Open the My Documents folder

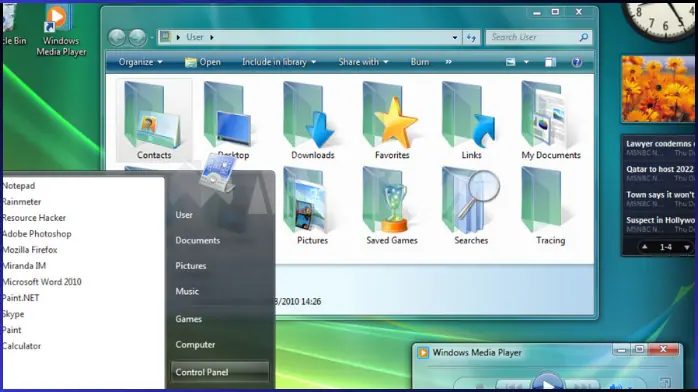click(551, 120)
